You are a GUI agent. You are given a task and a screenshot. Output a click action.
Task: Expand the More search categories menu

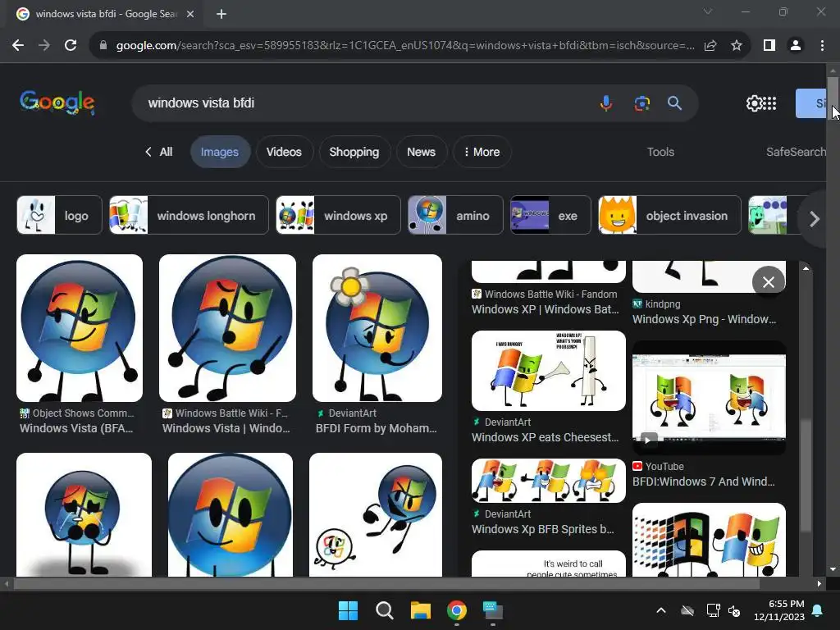click(x=482, y=152)
